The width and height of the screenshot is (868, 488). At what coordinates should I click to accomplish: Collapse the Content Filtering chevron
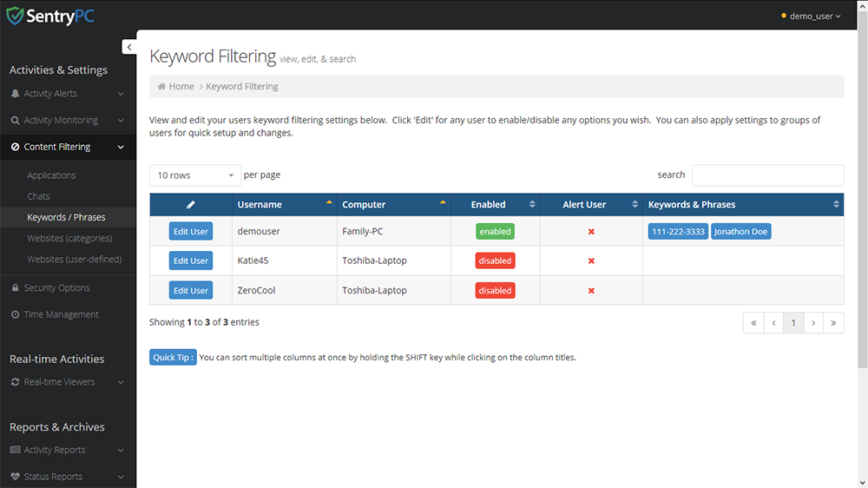(121, 148)
